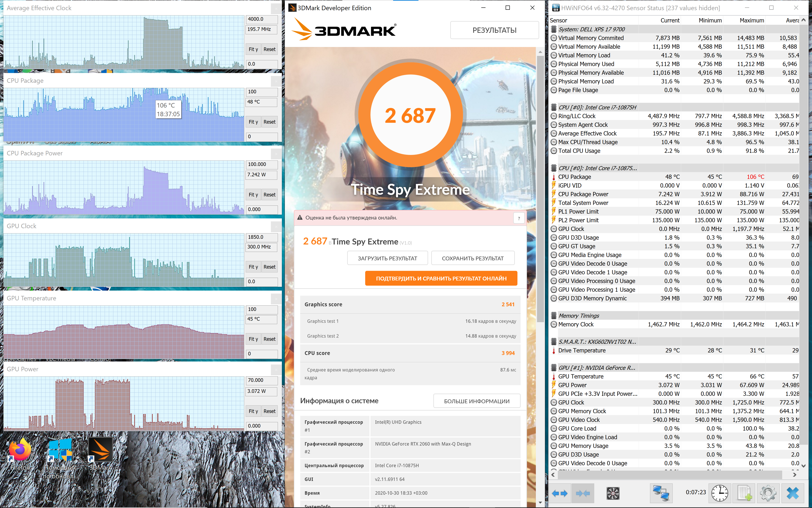Screen dimensions: 812x508
Task: Click the question mark help icon on the warning
Action: 519,218
